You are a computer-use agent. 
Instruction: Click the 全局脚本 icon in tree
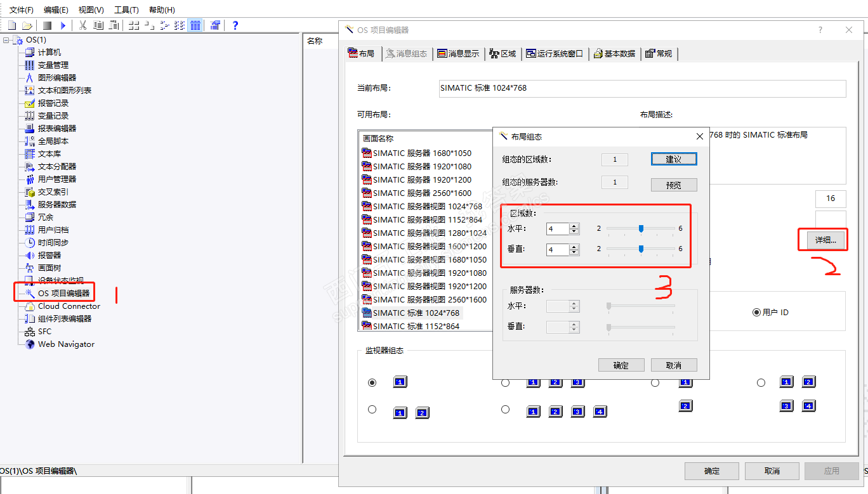[30, 141]
